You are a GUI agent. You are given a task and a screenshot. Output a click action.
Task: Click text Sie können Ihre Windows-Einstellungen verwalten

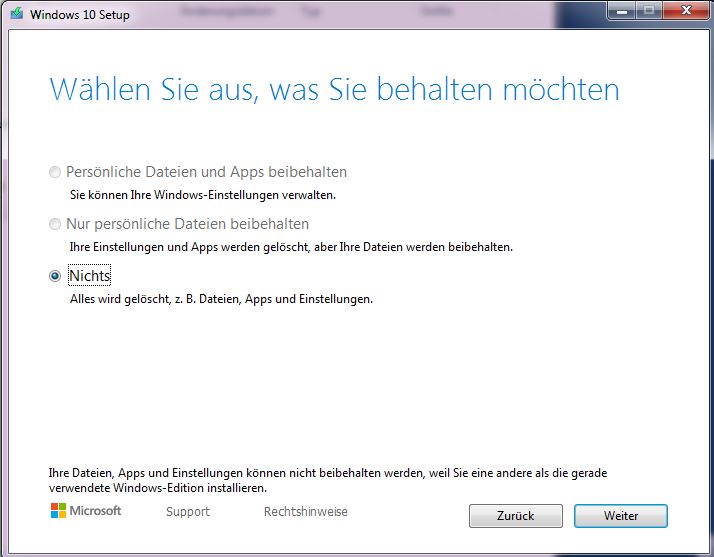pos(203,195)
